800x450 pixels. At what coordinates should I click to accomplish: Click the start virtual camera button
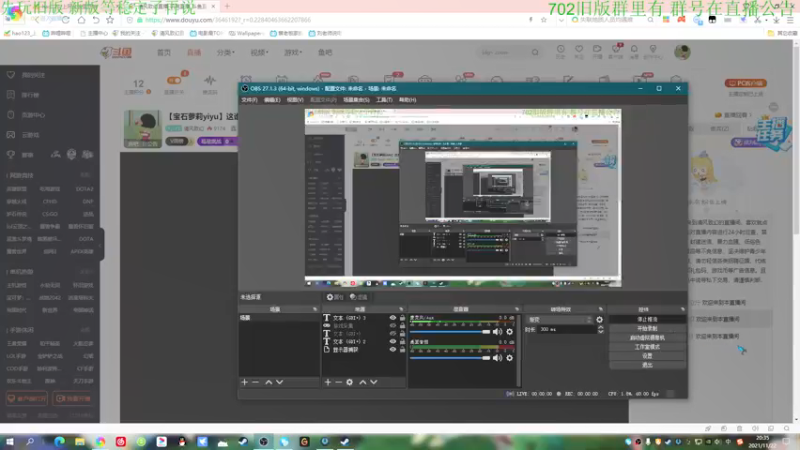pyautogui.click(x=647, y=338)
